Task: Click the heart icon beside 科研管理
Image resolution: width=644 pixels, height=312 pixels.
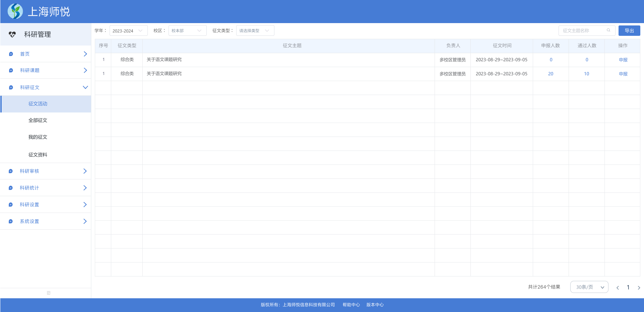Action: point(12,34)
